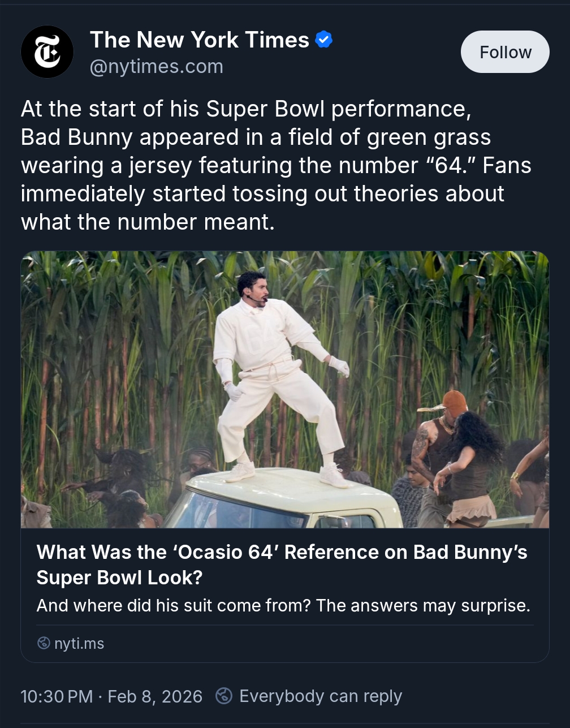Click The New York Times display name

click(x=199, y=40)
